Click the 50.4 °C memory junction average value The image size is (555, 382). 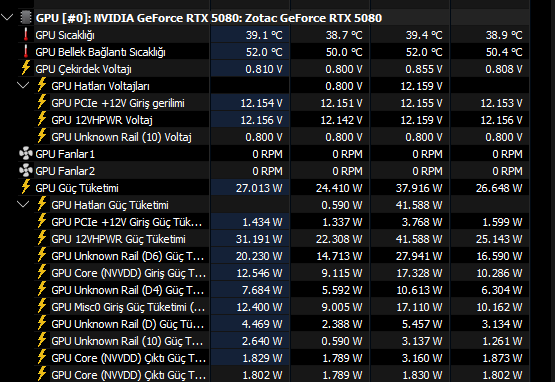pyautogui.click(x=504, y=52)
